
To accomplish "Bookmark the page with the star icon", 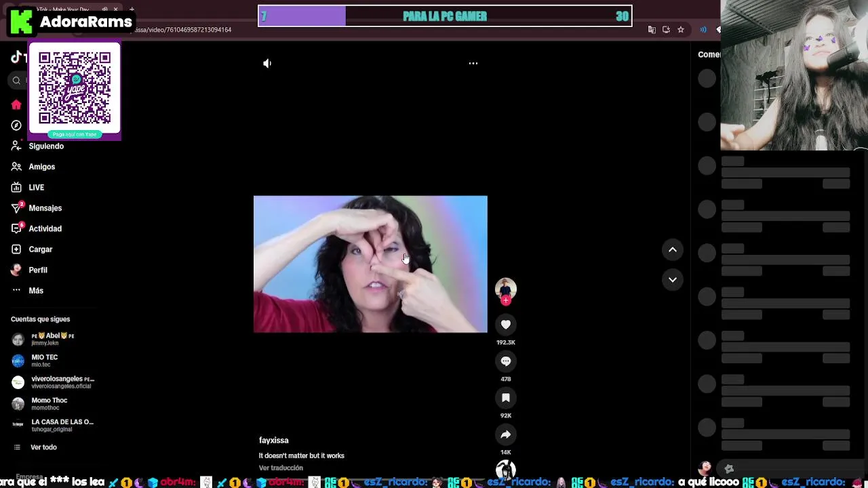I will [681, 30].
